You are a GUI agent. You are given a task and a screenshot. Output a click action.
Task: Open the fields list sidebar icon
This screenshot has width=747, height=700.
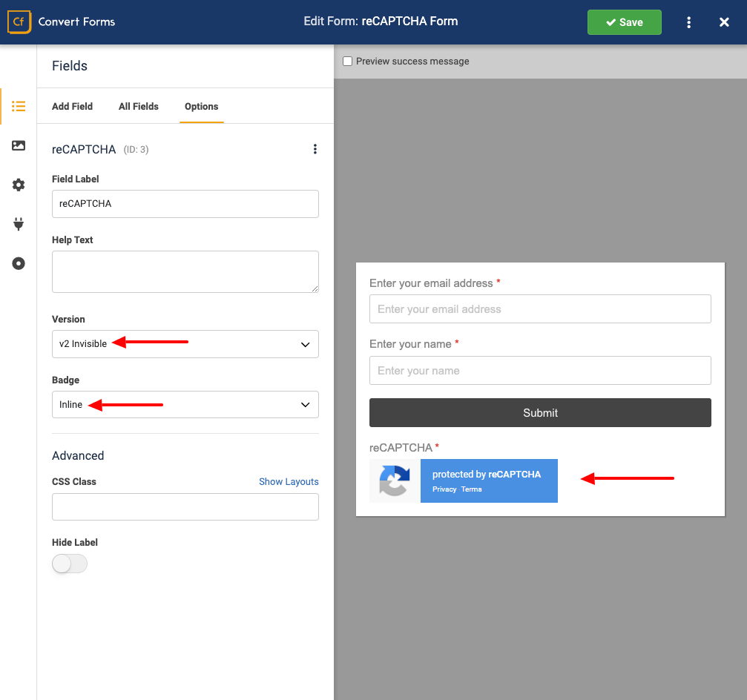19,106
